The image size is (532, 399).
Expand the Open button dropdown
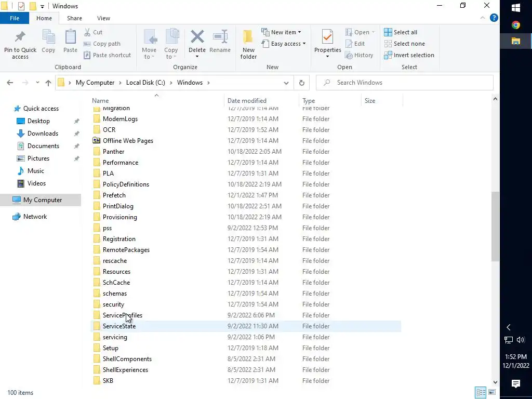click(x=373, y=32)
